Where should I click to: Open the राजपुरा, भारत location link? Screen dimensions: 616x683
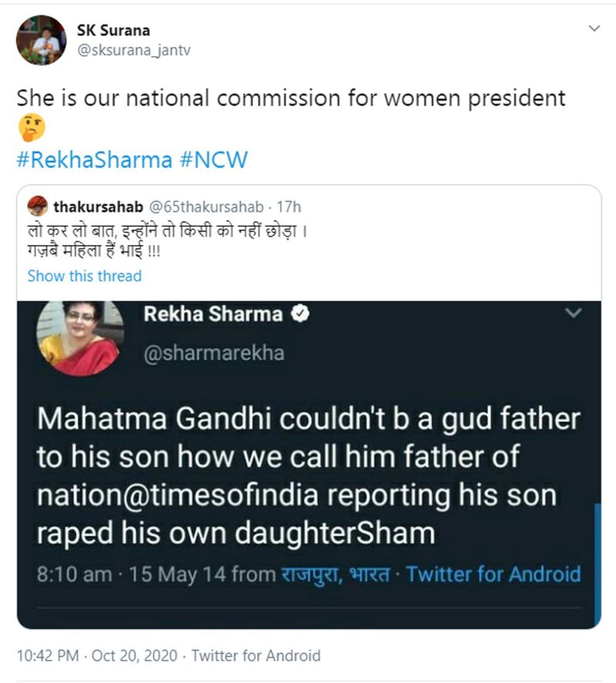point(335,574)
